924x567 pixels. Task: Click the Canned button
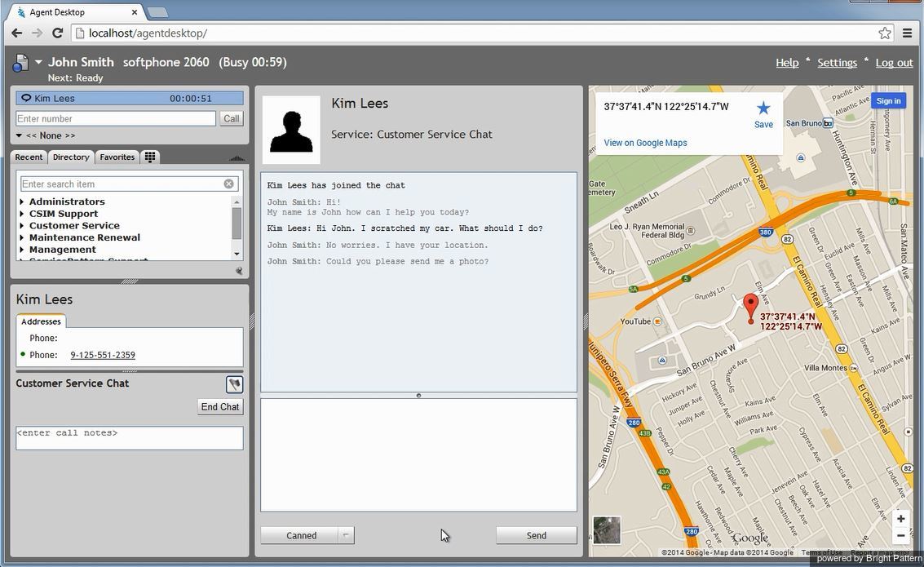point(301,535)
